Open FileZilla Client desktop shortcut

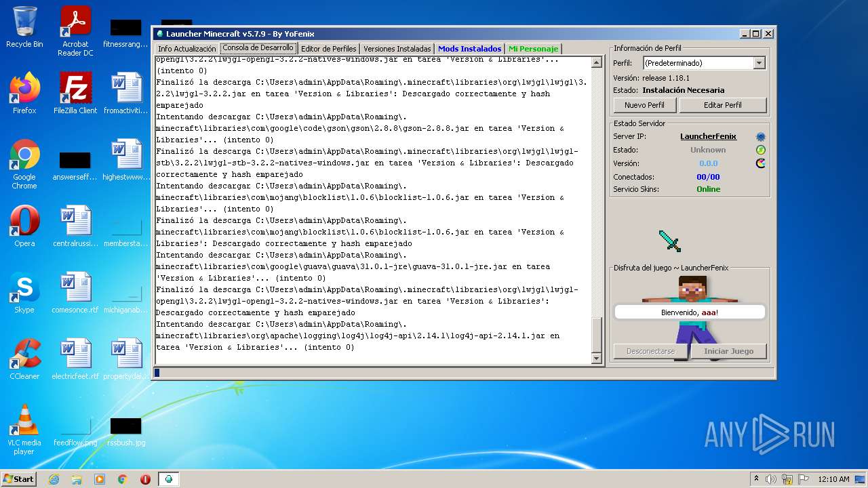pos(75,94)
